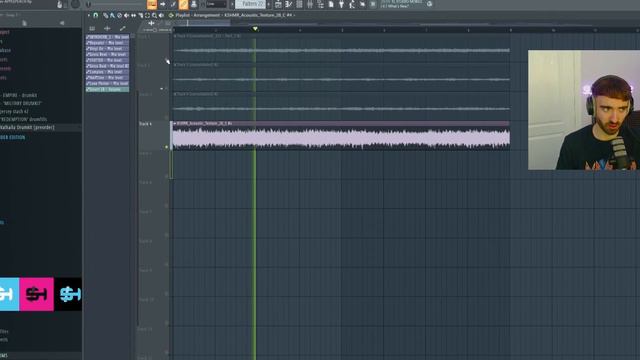
Task: Toggle playlist snap magnet icon
Action: coord(96,15)
